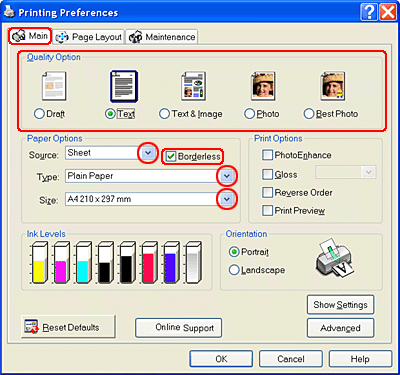
Task: Enable the PhotoEnhance checkbox
Action: coord(267,155)
